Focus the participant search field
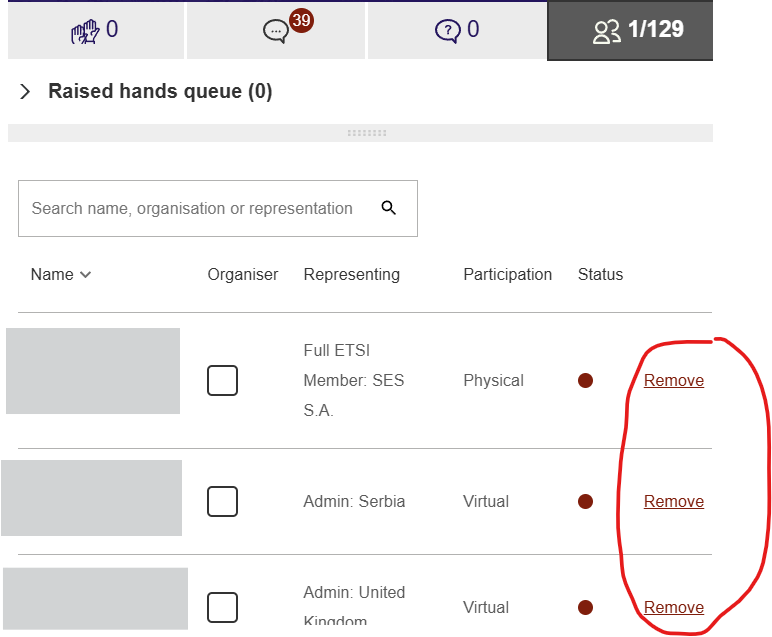Screen dimensions: 772x637 (x=218, y=208)
